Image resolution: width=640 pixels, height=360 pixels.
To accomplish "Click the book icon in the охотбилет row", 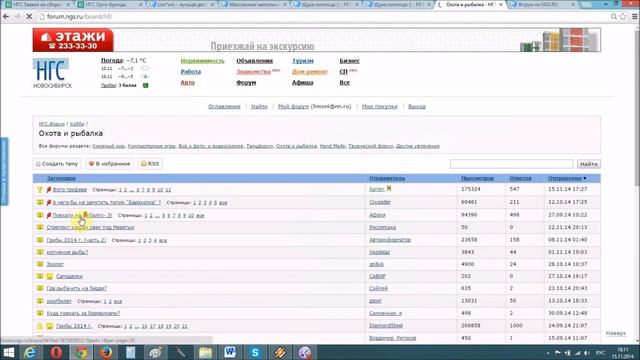I will pyautogui.click(x=40, y=301).
